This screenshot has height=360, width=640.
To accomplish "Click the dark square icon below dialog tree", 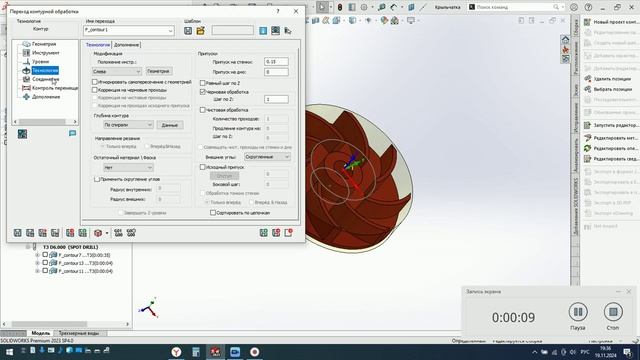I will click(x=22, y=134).
